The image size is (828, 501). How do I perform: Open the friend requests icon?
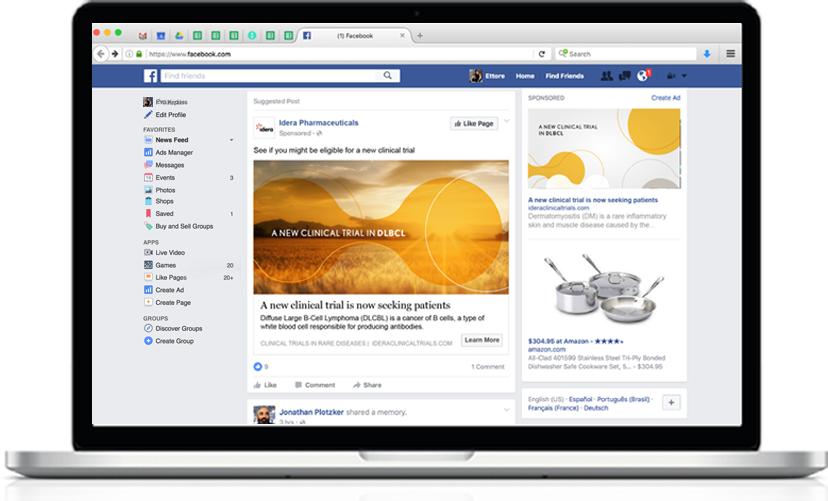[607, 76]
